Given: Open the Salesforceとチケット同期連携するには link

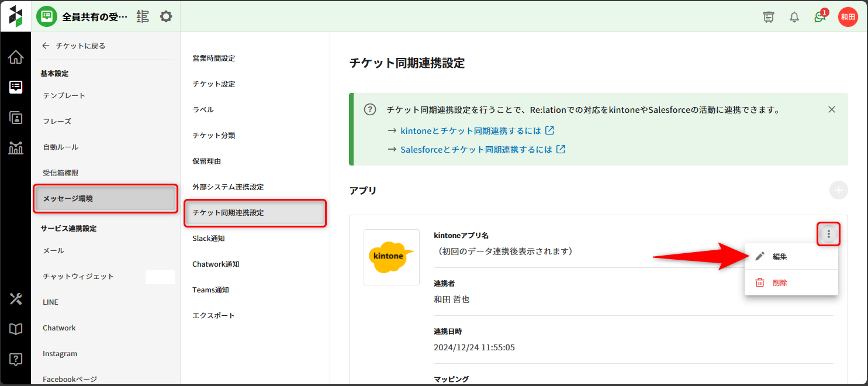Looking at the screenshot, I should [x=476, y=149].
